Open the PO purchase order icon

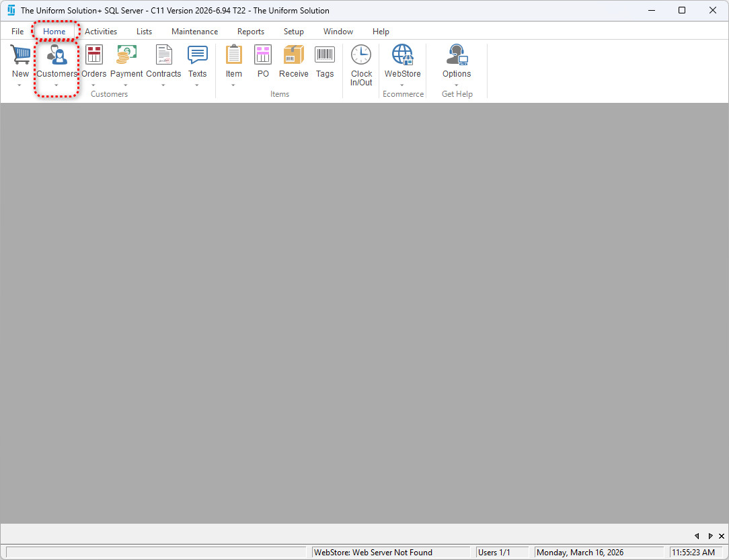pyautogui.click(x=263, y=55)
